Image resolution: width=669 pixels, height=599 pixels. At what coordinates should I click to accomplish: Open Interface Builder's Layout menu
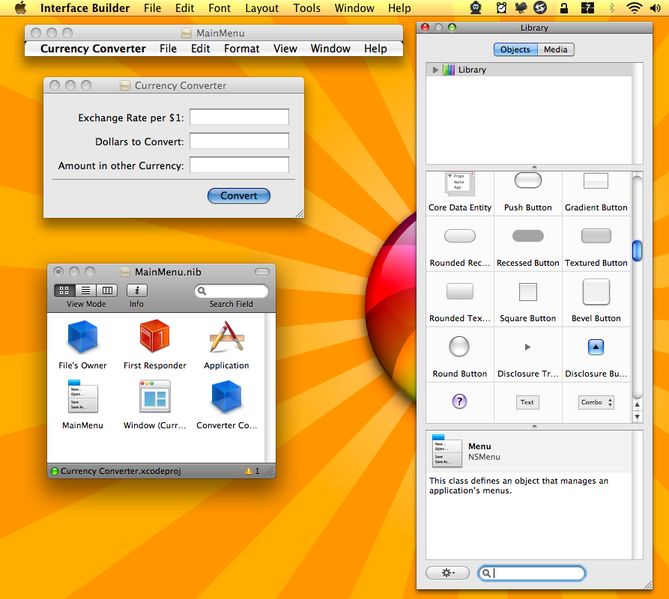click(262, 8)
